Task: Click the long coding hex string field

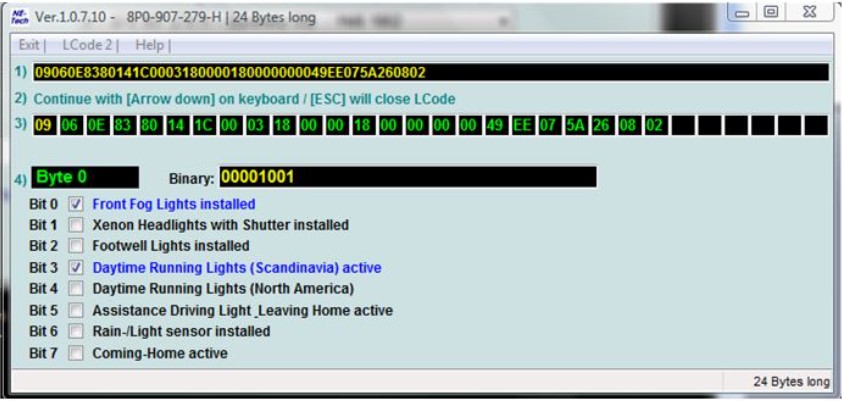Action: point(431,72)
